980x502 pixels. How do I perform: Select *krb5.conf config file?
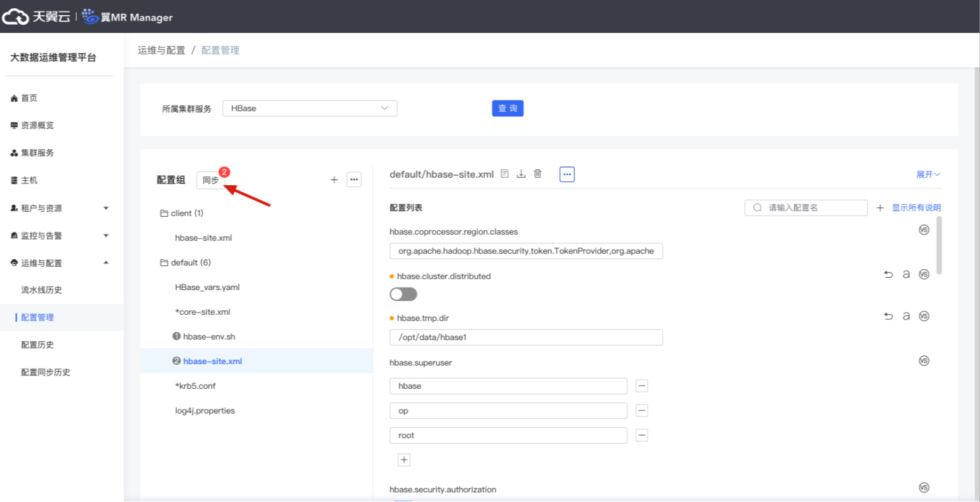tap(195, 386)
